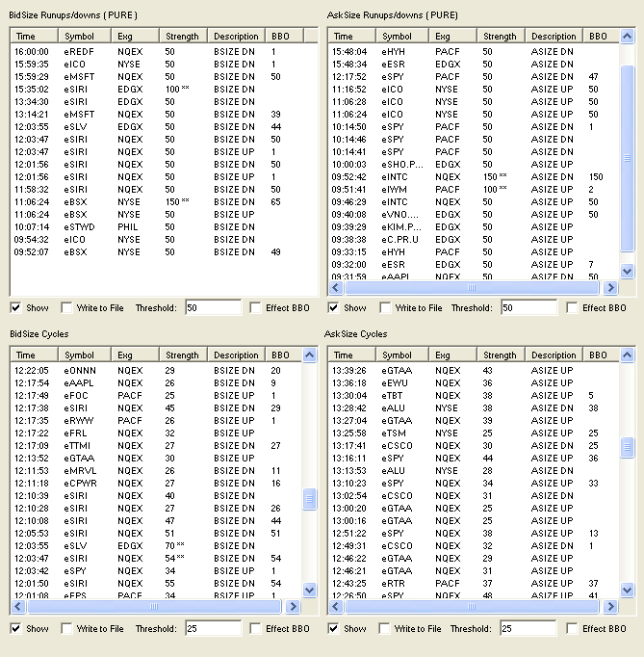Sort BidSize Cycles by Symbol column
This screenshot has width=644, height=657.
click(x=85, y=355)
